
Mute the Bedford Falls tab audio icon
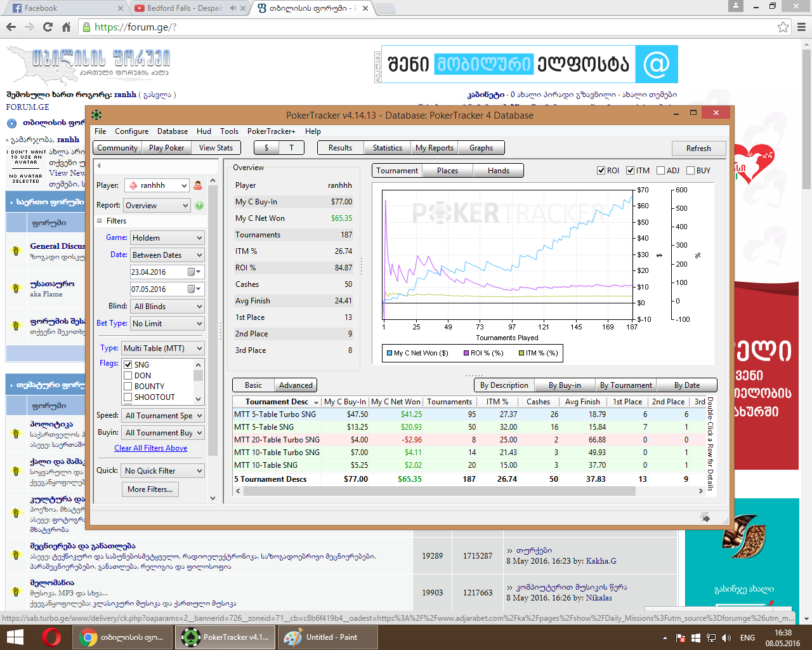point(233,8)
